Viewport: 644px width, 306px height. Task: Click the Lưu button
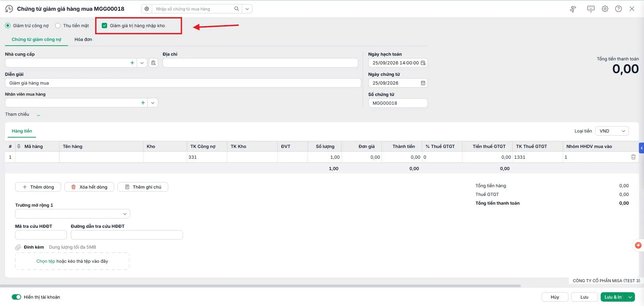coord(584,297)
